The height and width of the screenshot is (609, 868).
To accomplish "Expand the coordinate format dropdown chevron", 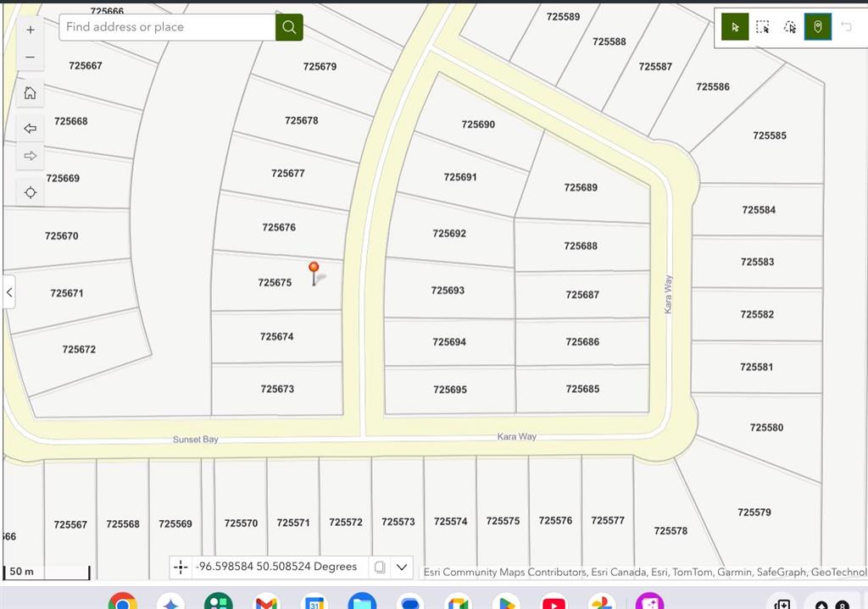I will (402, 567).
